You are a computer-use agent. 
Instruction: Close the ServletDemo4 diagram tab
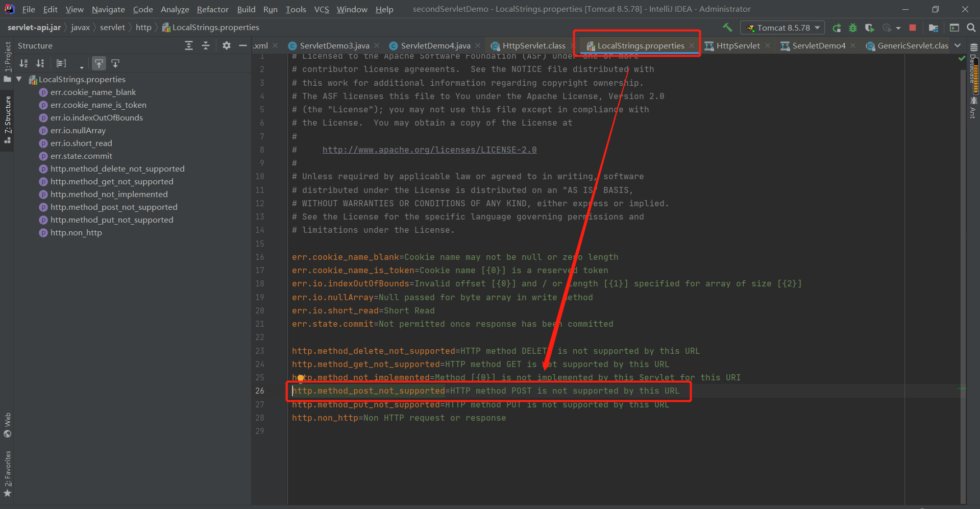coord(853,45)
